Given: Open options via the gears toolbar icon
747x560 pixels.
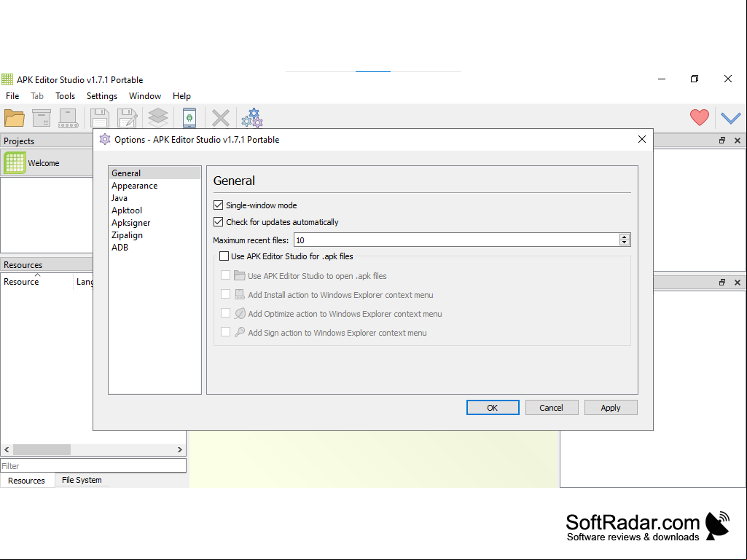Looking at the screenshot, I should [x=252, y=118].
